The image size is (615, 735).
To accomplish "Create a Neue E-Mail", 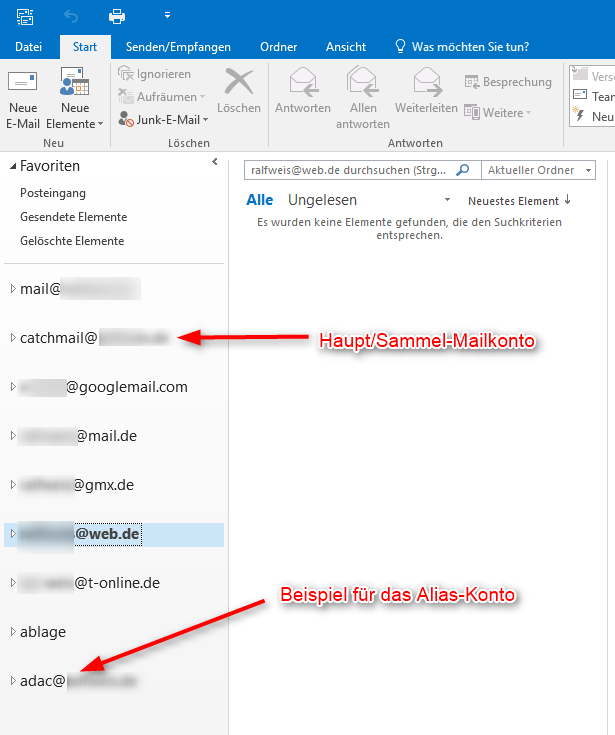I will coord(22,99).
